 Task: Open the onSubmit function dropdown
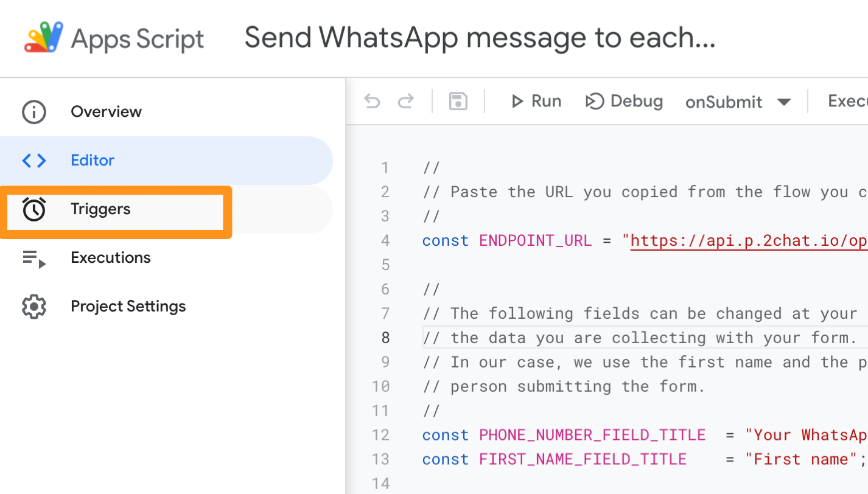(738, 102)
